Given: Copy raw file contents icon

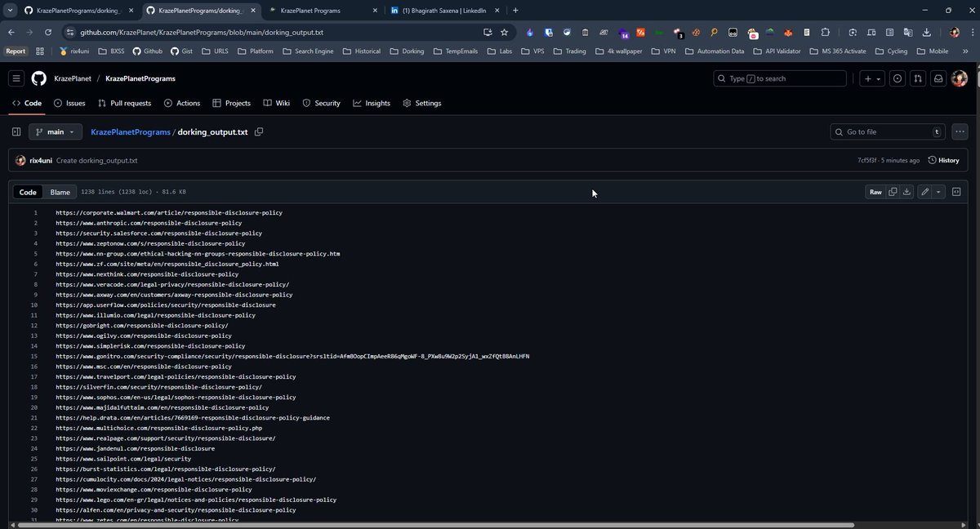Looking at the screenshot, I should click(x=893, y=192).
